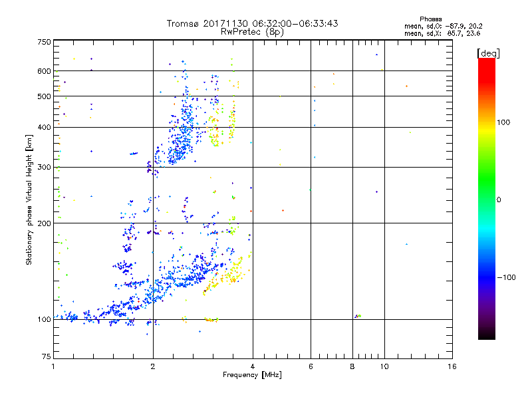Viewport: 532px width, 399px height.
Task: Click the 'Phases' heading text
Action: click(x=430, y=19)
